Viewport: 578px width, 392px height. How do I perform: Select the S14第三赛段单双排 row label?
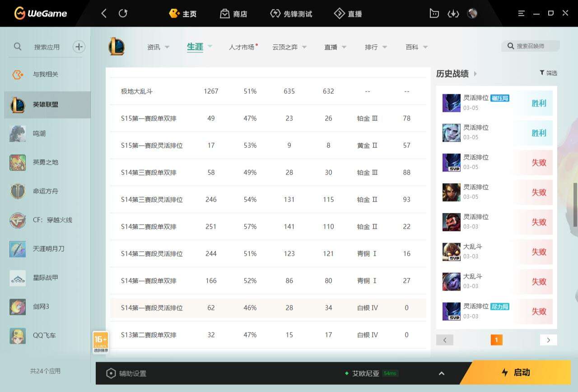[x=149, y=172]
